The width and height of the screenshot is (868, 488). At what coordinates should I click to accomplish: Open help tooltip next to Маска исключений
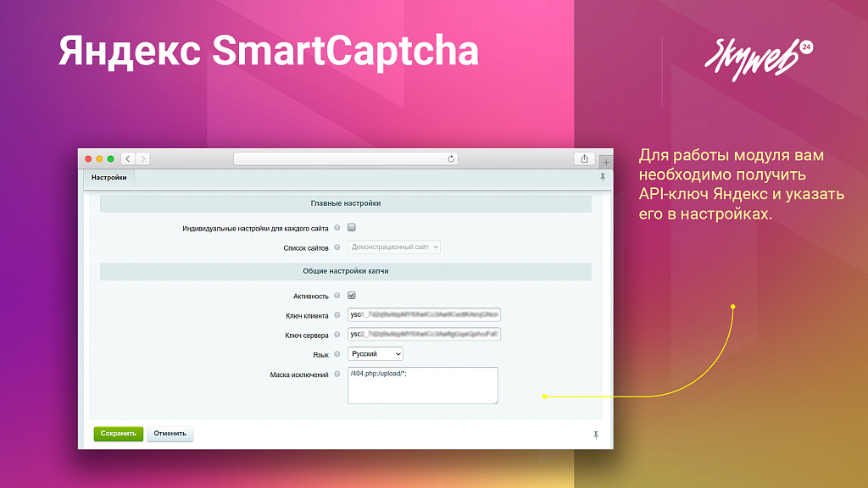click(336, 374)
